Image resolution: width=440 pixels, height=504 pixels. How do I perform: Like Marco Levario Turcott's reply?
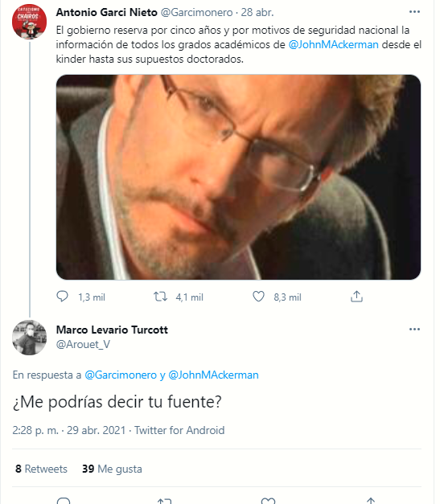click(x=268, y=501)
